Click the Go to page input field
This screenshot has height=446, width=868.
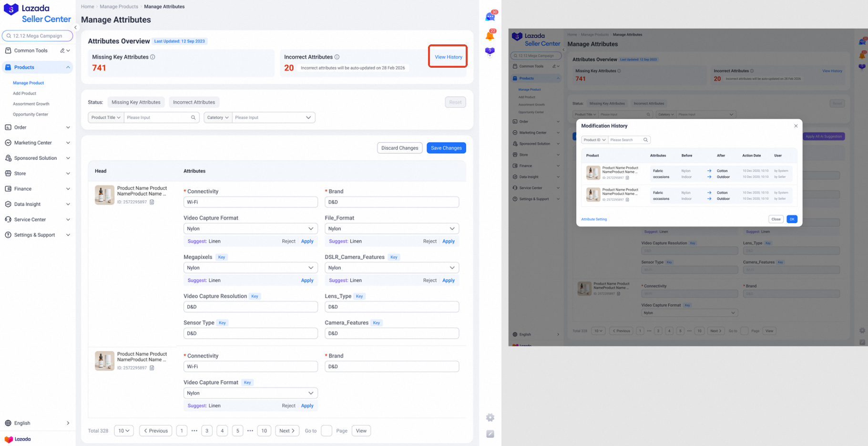pyautogui.click(x=327, y=430)
